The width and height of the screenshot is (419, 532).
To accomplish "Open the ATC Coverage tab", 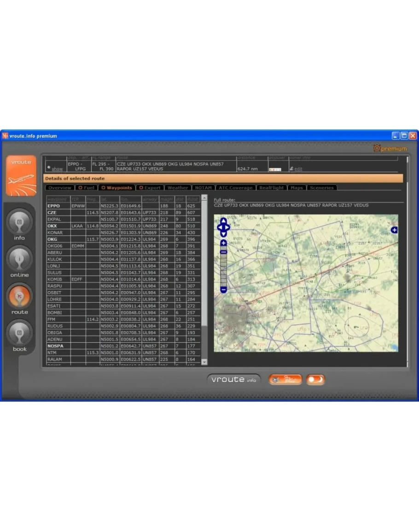I will coord(235,188).
